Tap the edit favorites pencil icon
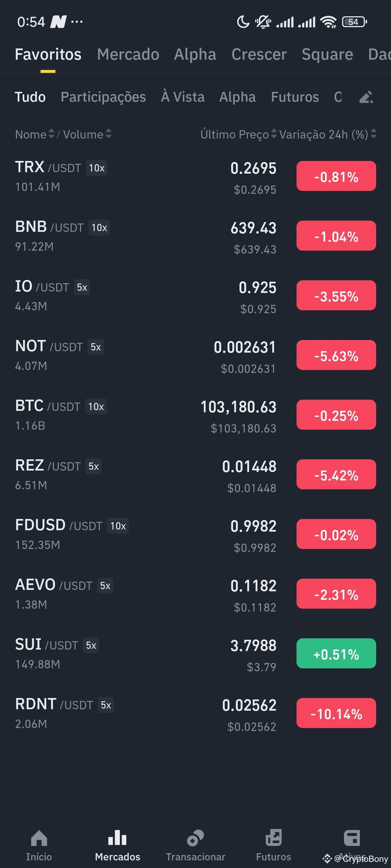 366,97
